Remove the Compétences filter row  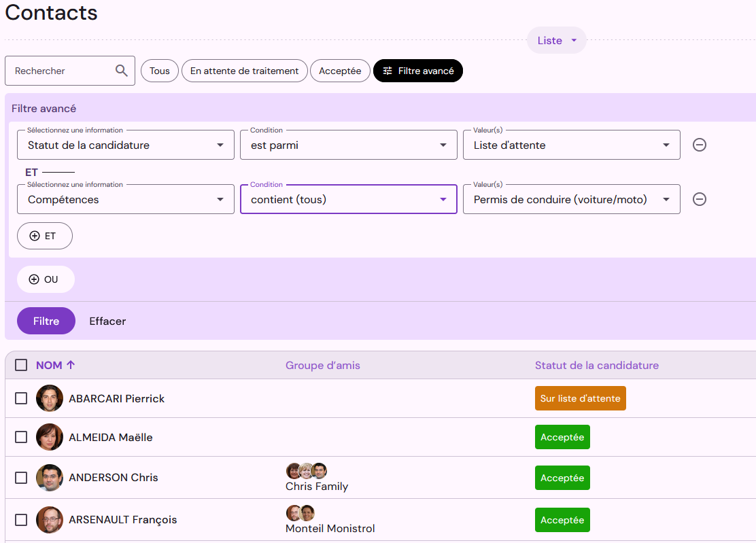(x=699, y=199)
